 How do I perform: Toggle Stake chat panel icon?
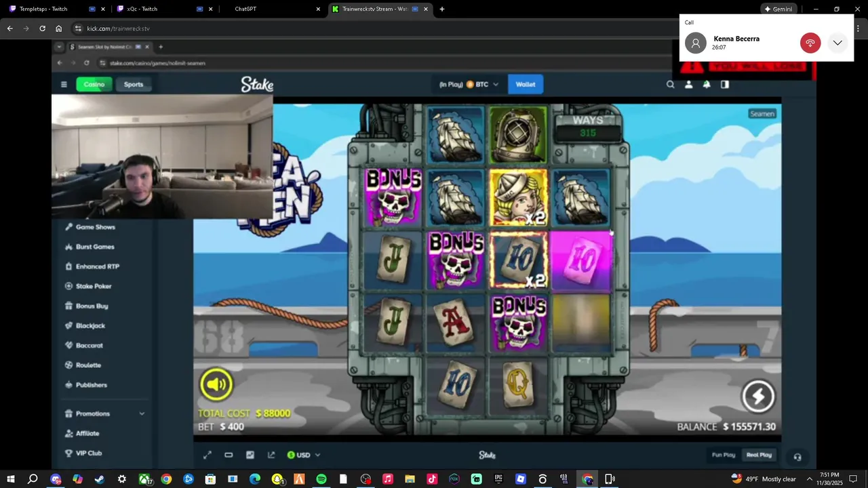pyautogui.click(x=725, y=85)
